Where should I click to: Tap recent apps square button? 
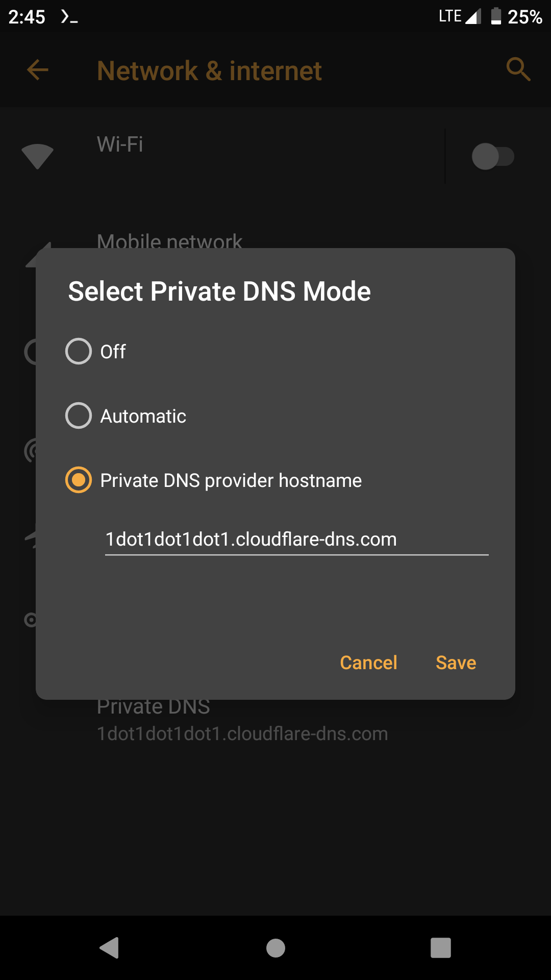[x=441, y=948]
